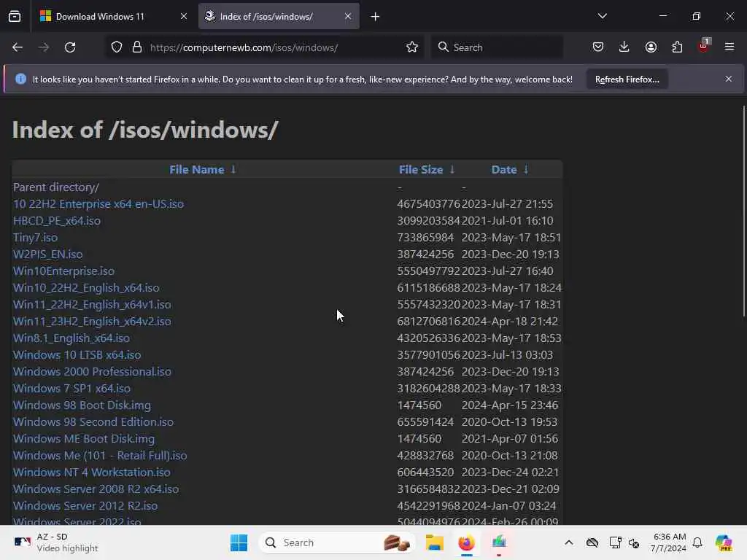Viewport: 747px width, 560px height.
Task: Open the Windows Start menu
Action: 239,542
